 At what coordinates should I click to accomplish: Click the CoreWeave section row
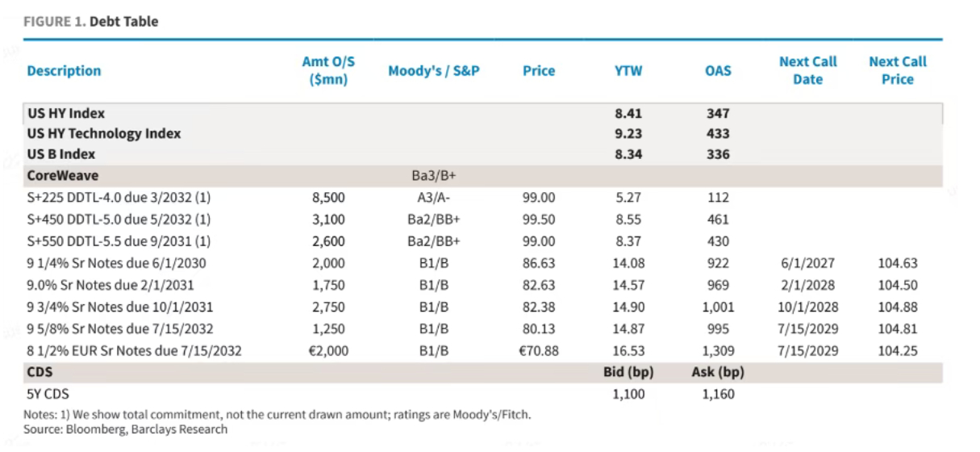click(482, 176)
